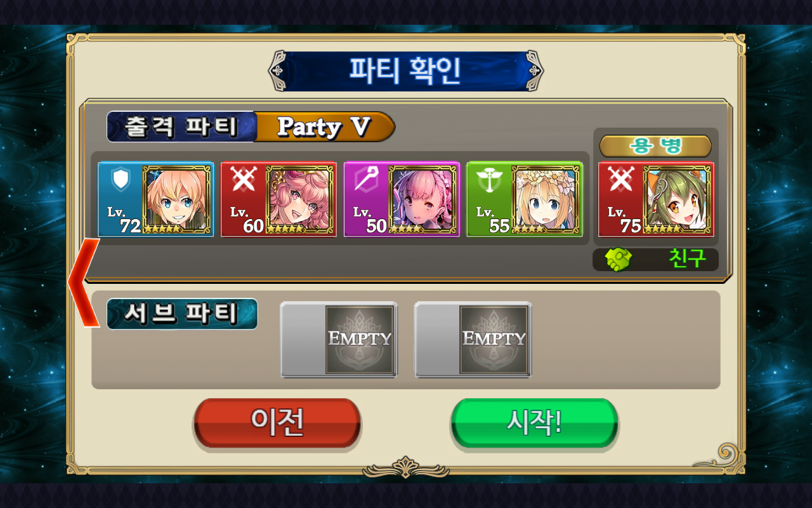
Task: Select the green-haired cat-eared mercenary portrait
Action: 678,199
